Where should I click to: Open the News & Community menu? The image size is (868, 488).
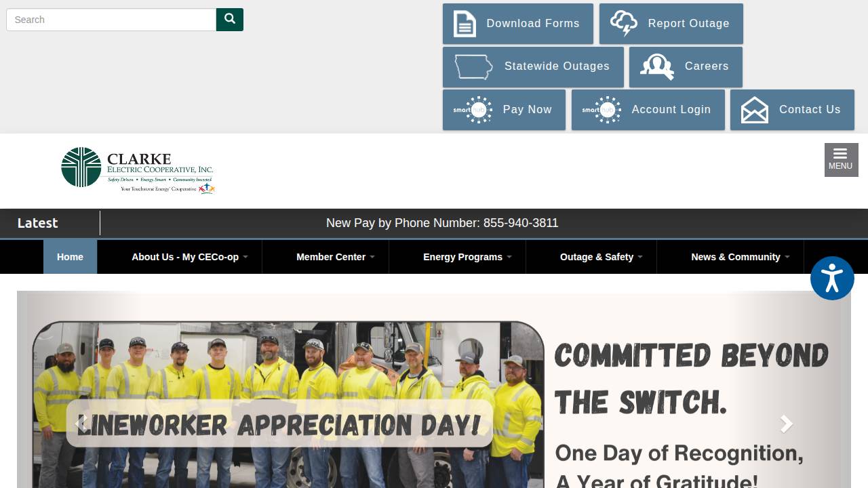(735, 257)
